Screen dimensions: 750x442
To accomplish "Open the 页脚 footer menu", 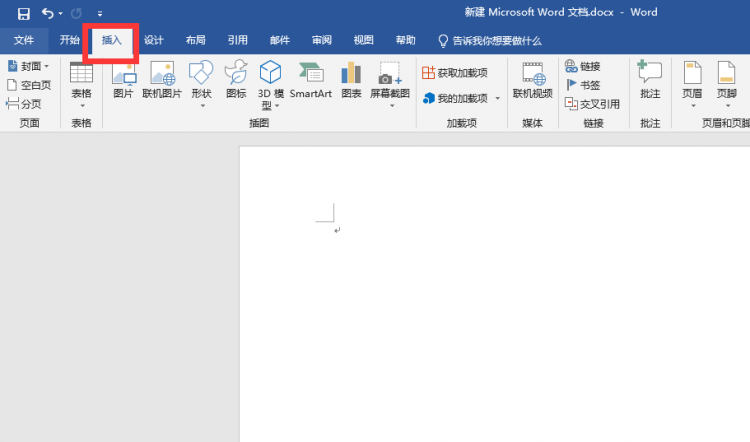I will (x=727, y=85).
